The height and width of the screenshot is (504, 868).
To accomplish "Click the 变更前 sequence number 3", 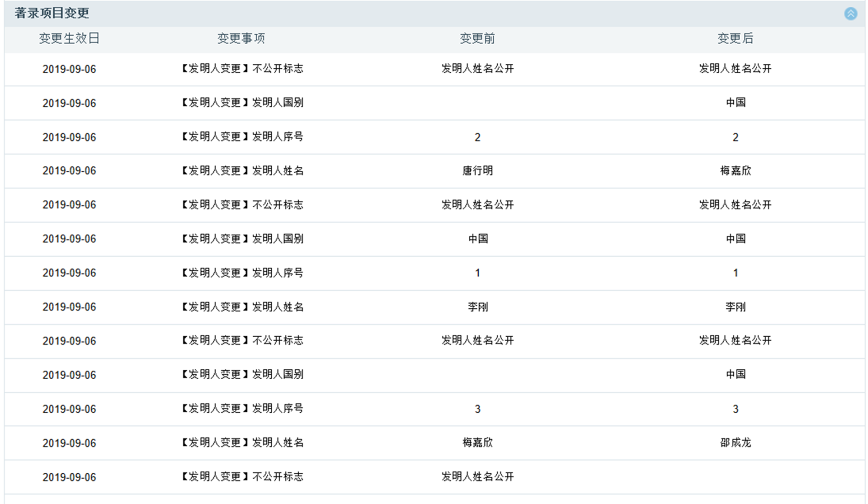I will (x=477, y=409).
